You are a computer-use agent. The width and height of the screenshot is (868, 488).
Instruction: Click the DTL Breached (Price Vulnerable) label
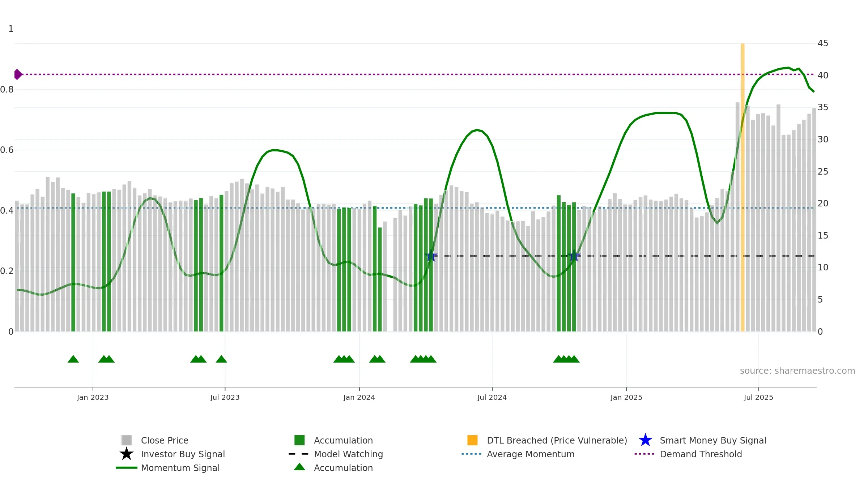pos(557,440)
